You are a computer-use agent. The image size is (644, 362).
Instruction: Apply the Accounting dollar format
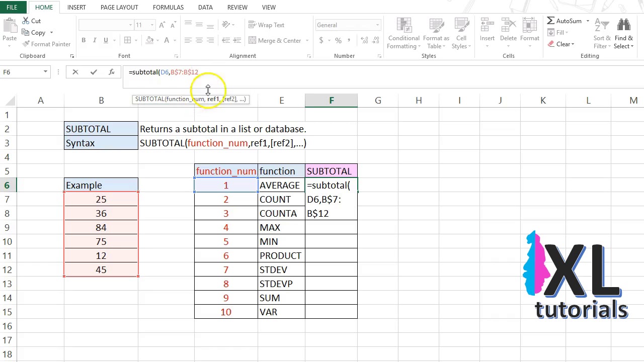pyautogui.click(x=321, y=41)
